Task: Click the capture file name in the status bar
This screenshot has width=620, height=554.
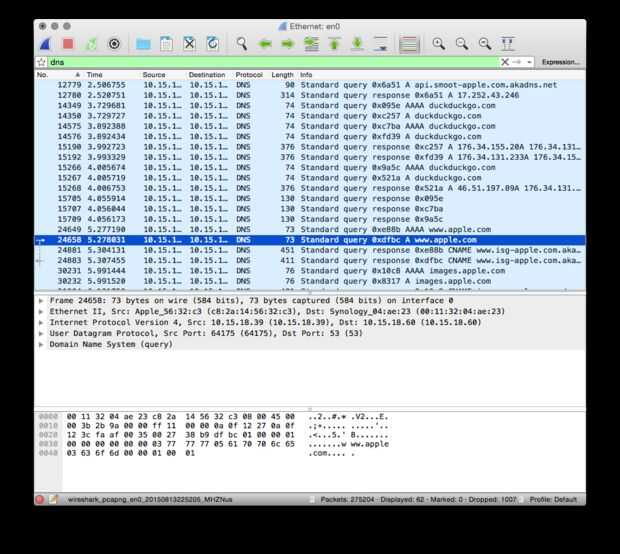Action: [x=150, y=500]
